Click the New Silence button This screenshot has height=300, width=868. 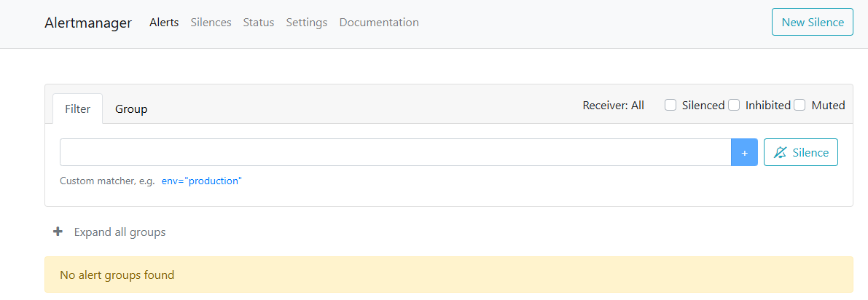[812, 22]
